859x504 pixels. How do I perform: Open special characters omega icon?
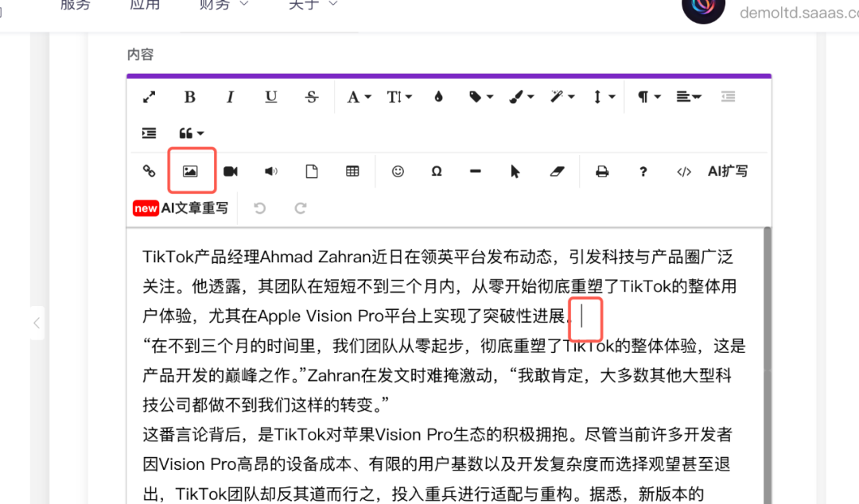coord(437,171)
